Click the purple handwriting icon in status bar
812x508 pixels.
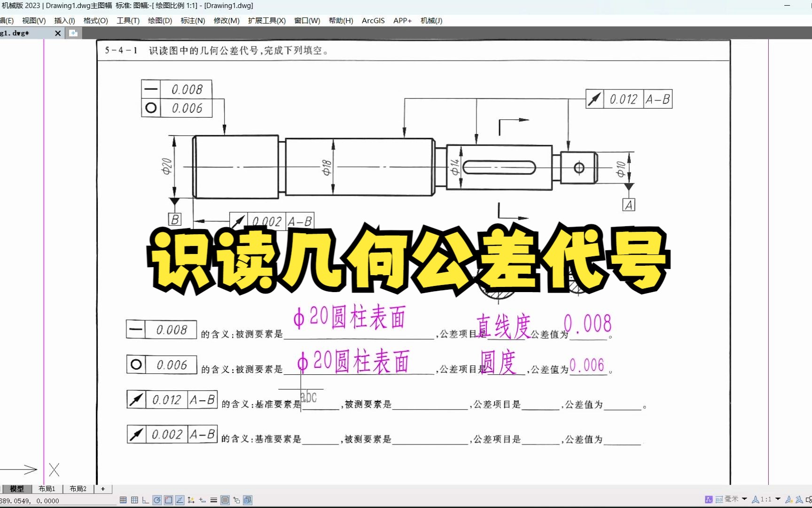click(x=709, y=500)
